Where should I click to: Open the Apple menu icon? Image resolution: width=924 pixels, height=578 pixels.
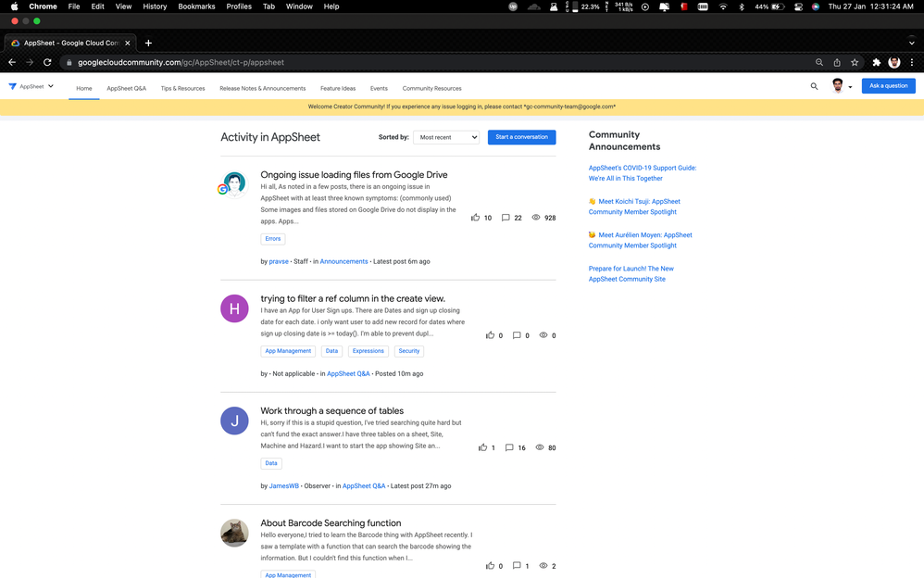coord(14,6)
